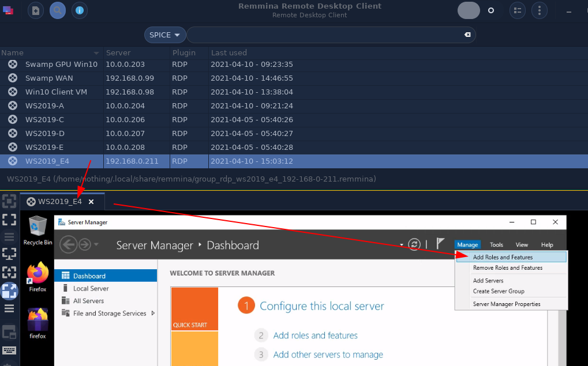Screen dimensions: 588x366
Task: Go back in Server Manager navigation
Action: pos(68,245)
